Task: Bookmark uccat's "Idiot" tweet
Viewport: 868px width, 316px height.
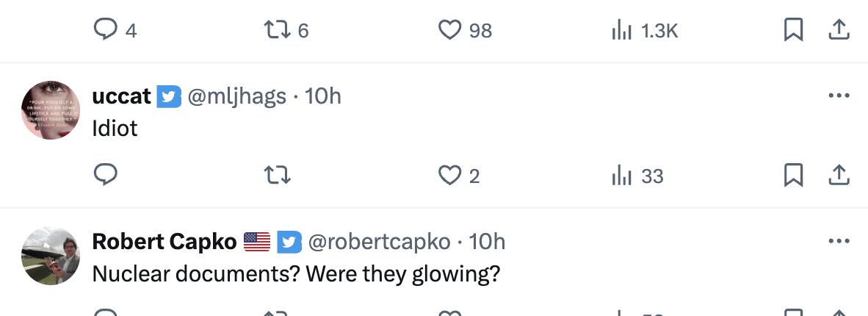Action: [x=793, y=175]
